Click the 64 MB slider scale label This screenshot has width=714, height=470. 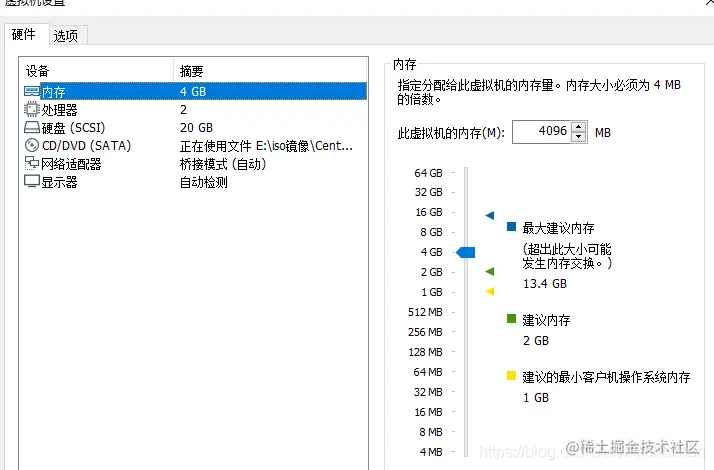pos(428,372)
